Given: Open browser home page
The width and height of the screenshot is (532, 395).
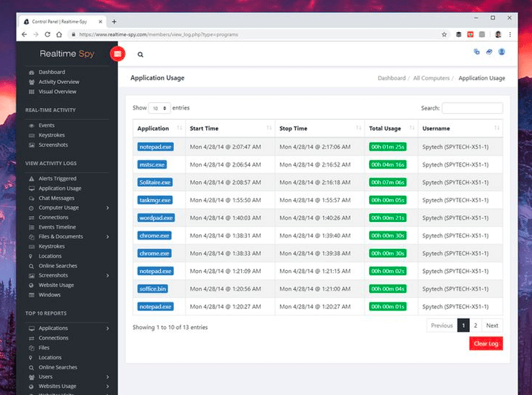Looking at the screenshot, I should tap(59, 34).
